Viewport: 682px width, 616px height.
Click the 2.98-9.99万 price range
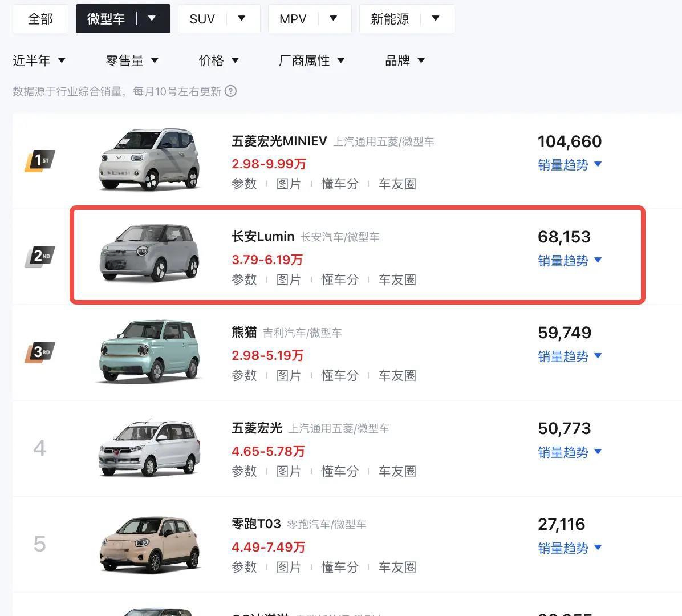tap(269, 164)
